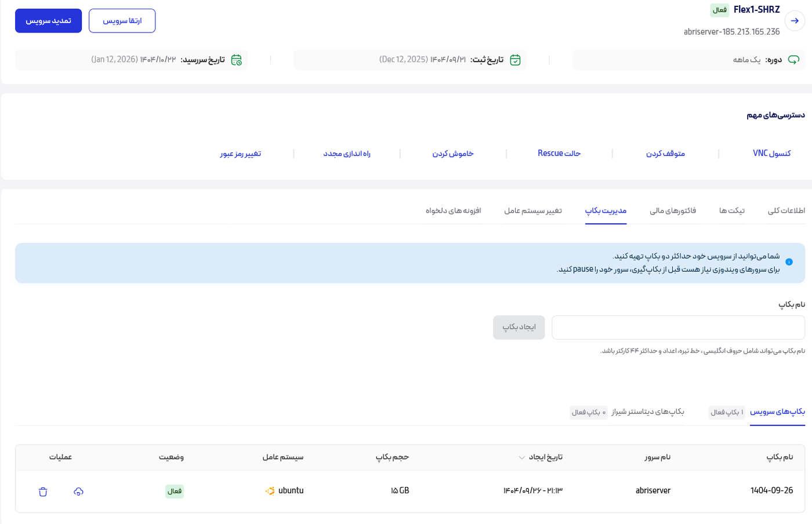Focus the نام بکاپ text input field
The image size is (812, 524).
677,327
